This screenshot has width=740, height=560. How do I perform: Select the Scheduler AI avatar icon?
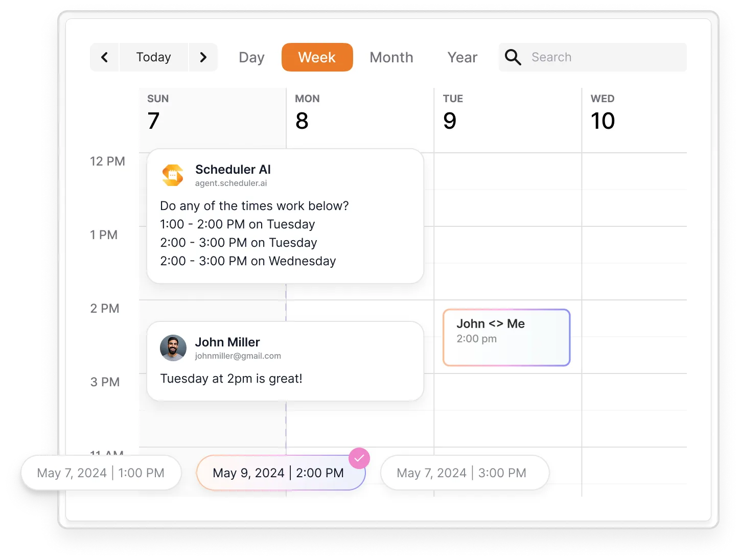click(173, 175)
